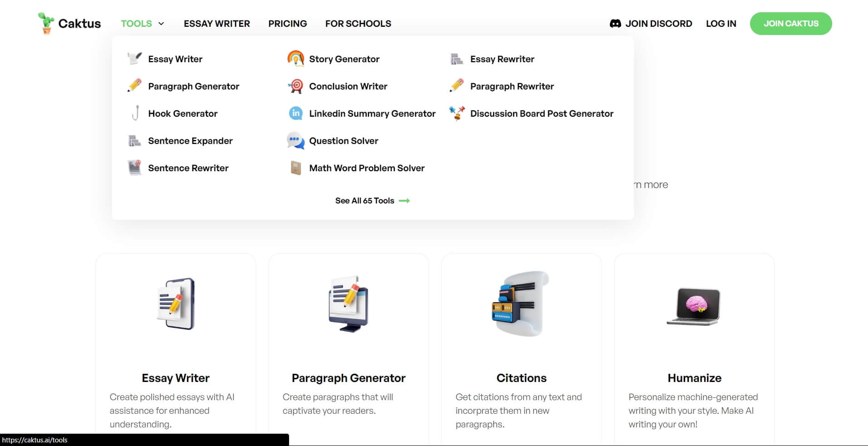This screenshot has width=868, height=446.
Task: Click the Caktus cactus logo icon
Action: coord(46,23)
